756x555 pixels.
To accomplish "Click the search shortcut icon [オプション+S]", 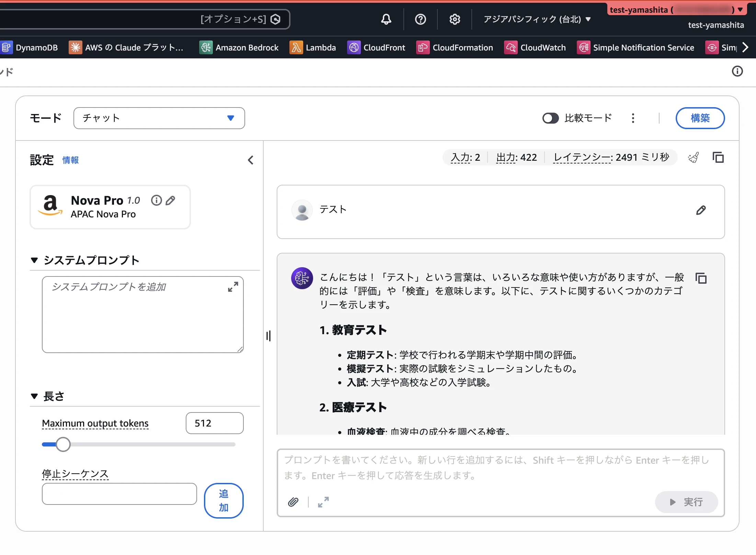I will [275, 19].
